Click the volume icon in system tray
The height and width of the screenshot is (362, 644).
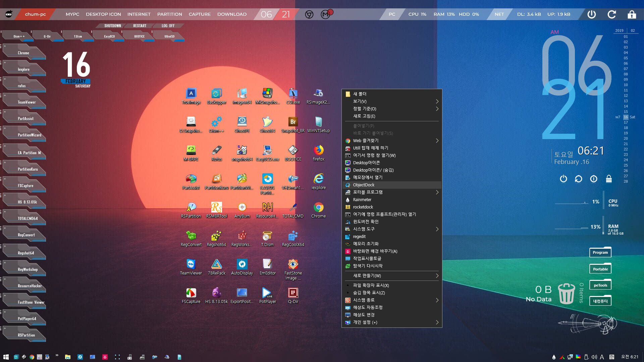[x=594, y=357]
